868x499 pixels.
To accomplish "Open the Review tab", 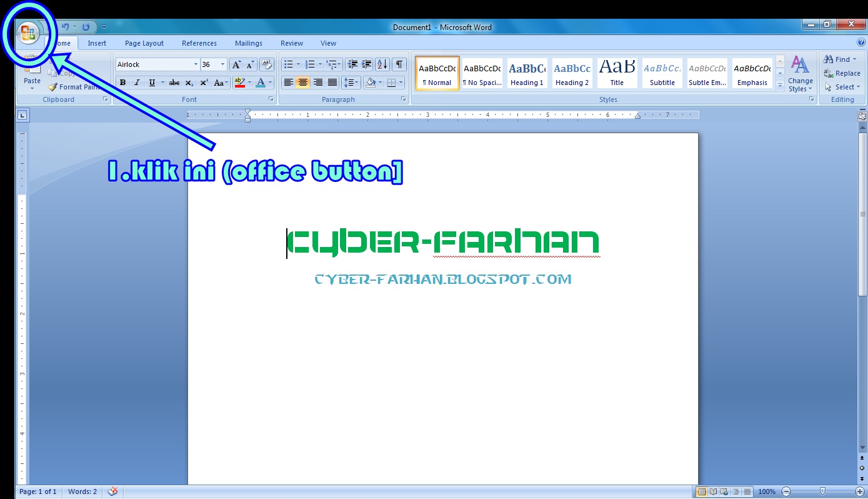I will (x=292, y=43).
